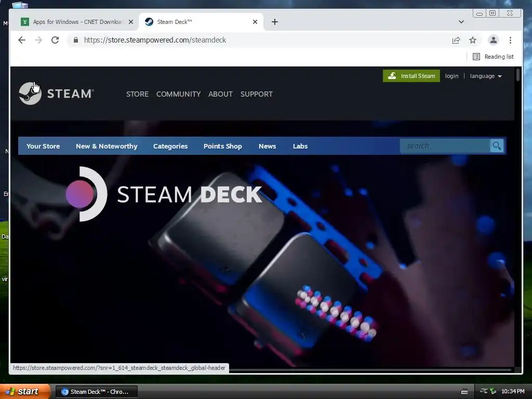The image size is (532, 399).
Task: Click the Install Steam button
Action: 411,76
